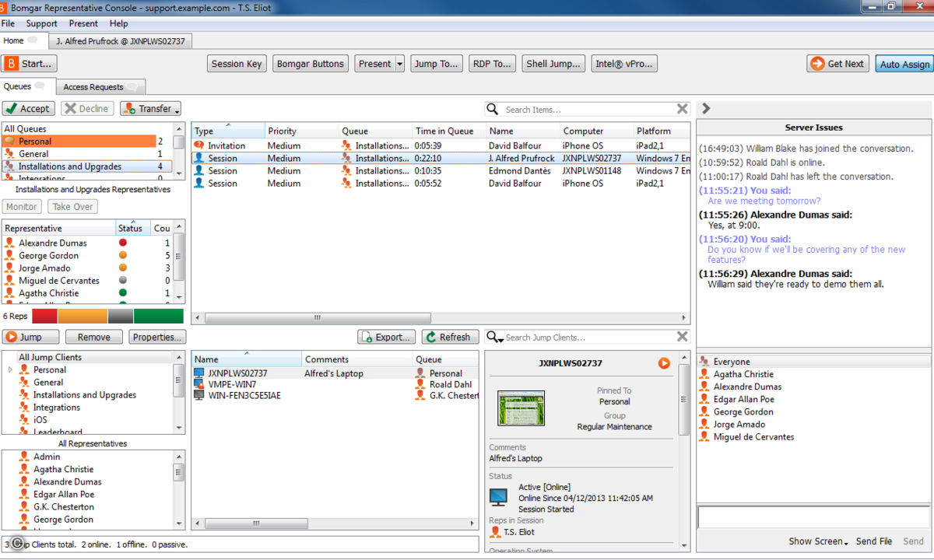Viewport: 934px width, 560px height.
Task: Click the Jump To button
Action: 437,64
